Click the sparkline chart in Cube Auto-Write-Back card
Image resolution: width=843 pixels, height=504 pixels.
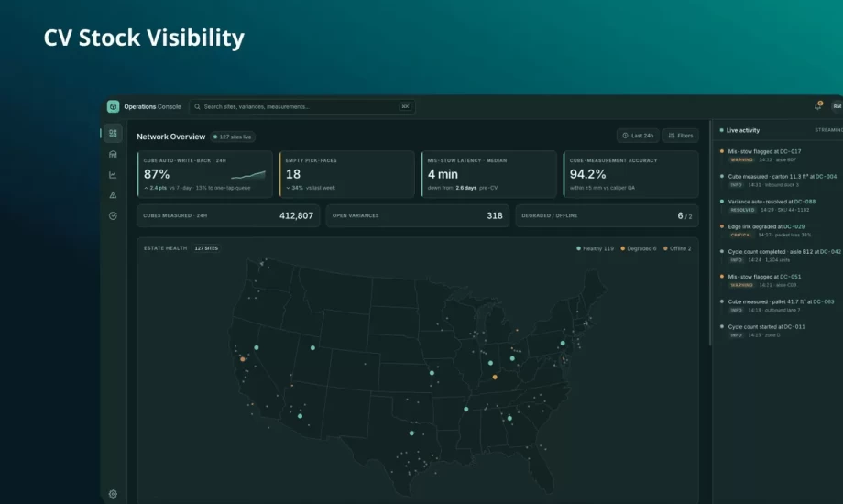click(248, 175)
